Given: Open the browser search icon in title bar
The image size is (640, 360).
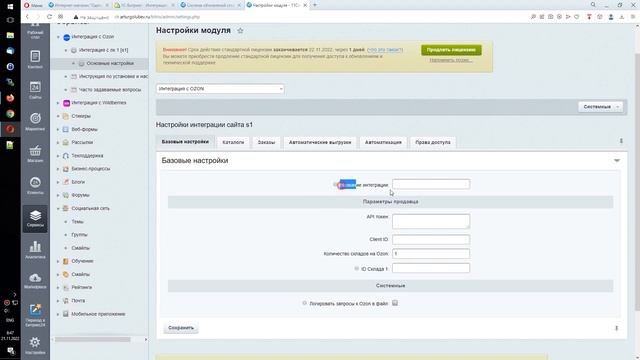Looking at the screenshot, I should point(593,5).
